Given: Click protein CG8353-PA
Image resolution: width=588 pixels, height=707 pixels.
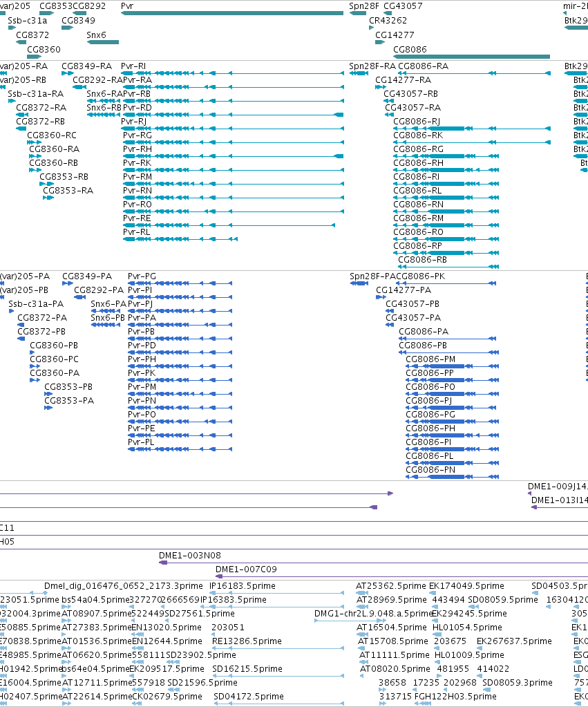Looking at the screenshot, I should [x=69, y=401].
